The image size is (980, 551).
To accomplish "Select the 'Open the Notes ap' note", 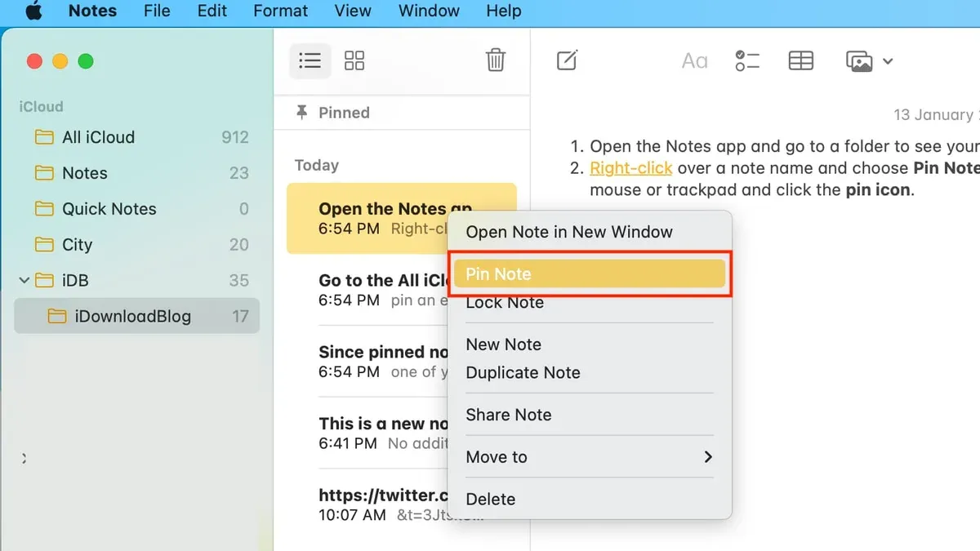I will pos(401,218).
